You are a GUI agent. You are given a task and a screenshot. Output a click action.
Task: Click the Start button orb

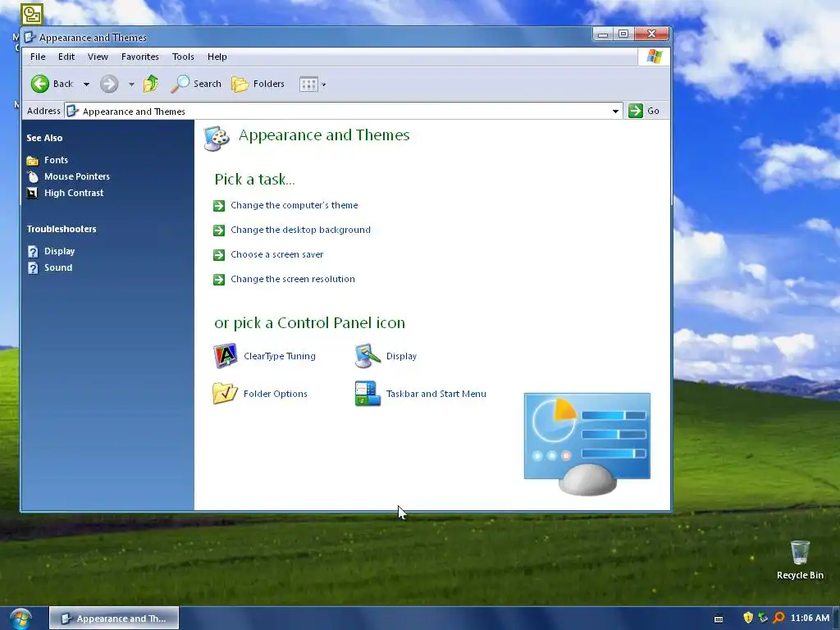click(21, 619)
